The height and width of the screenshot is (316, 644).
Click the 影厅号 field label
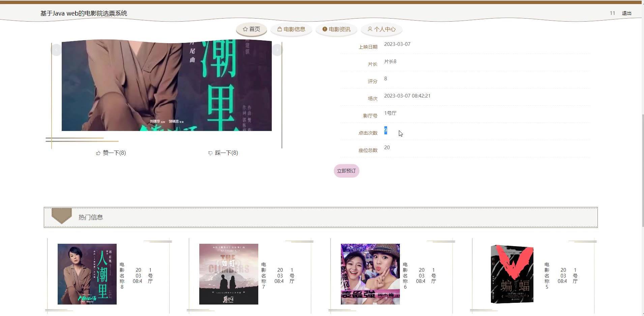pyautogui.click(x=370, y=116)
